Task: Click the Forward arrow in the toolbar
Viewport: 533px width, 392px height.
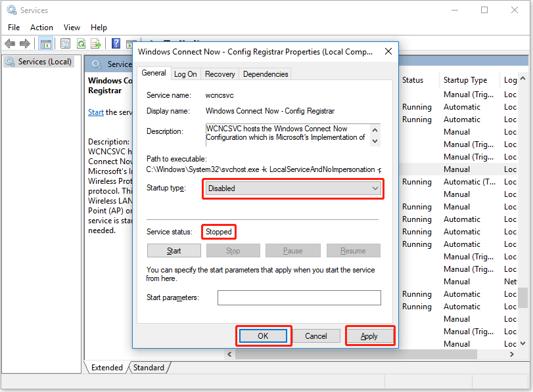Action: [25, 43]
